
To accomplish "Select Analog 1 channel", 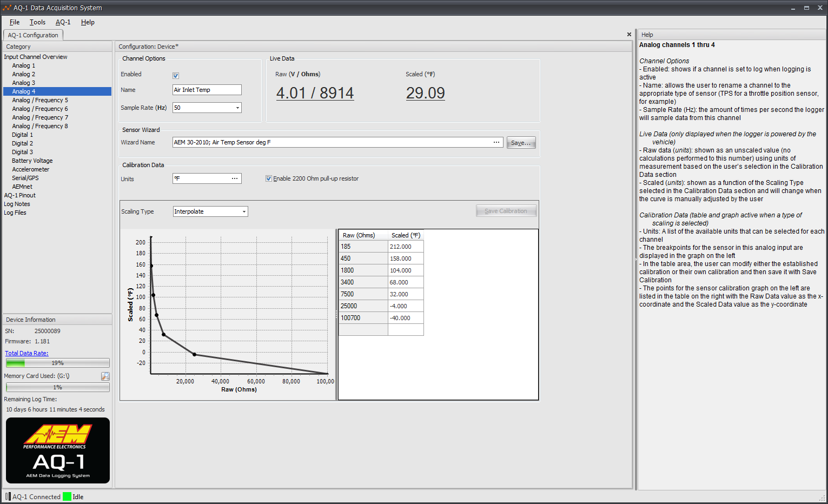I will tap(24, 65).
